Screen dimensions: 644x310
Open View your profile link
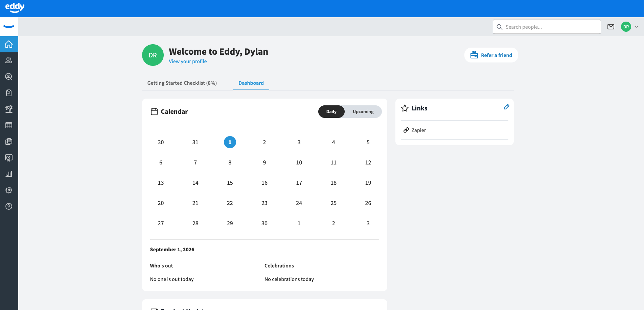(188, 61)
